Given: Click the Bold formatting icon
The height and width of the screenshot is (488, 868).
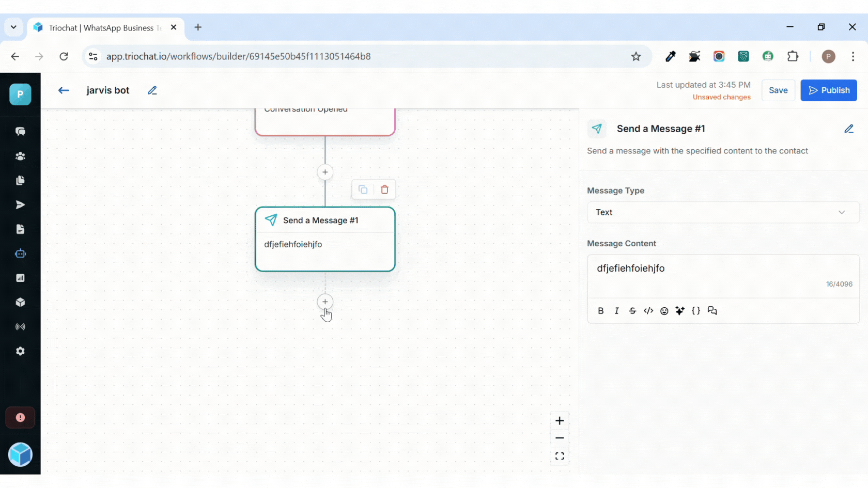Looking at the screenshot, I should (x=600, y=311).
